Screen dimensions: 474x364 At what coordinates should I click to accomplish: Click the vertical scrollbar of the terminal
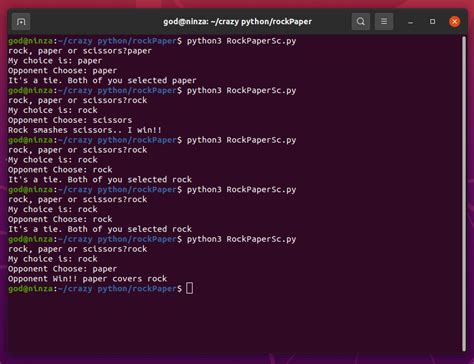click(x=464, y=193)
